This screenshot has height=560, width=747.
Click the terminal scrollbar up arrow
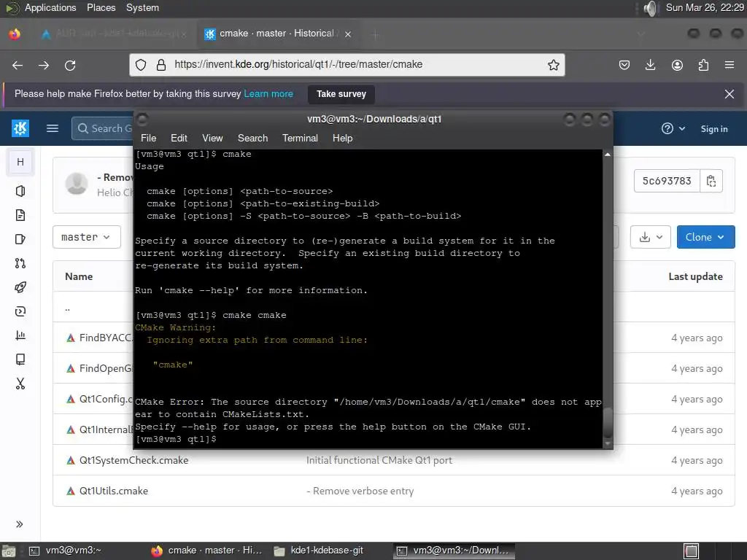[608, 155]
